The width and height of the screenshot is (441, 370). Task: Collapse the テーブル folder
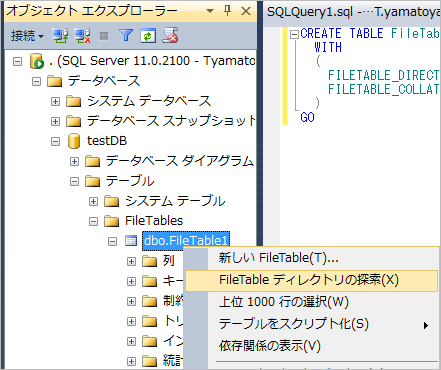74,181
